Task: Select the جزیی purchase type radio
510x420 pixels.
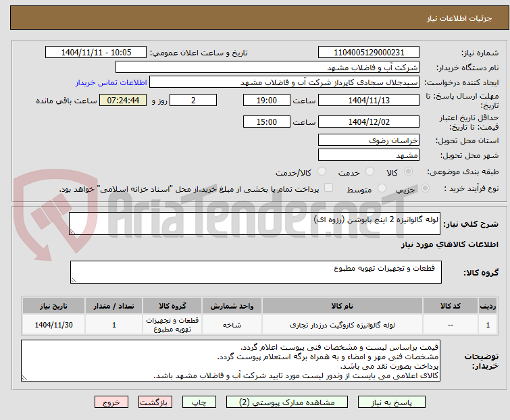Action: pos(425,188)
